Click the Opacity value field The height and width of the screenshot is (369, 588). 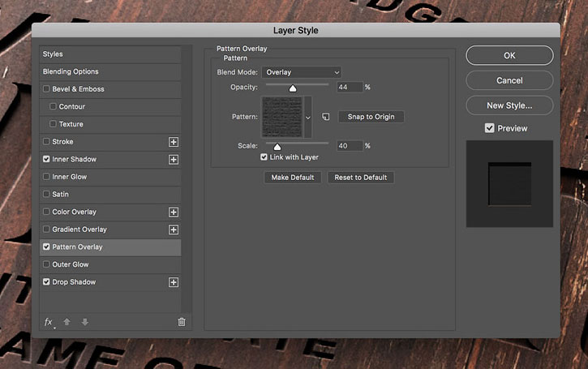click(350, 87)
